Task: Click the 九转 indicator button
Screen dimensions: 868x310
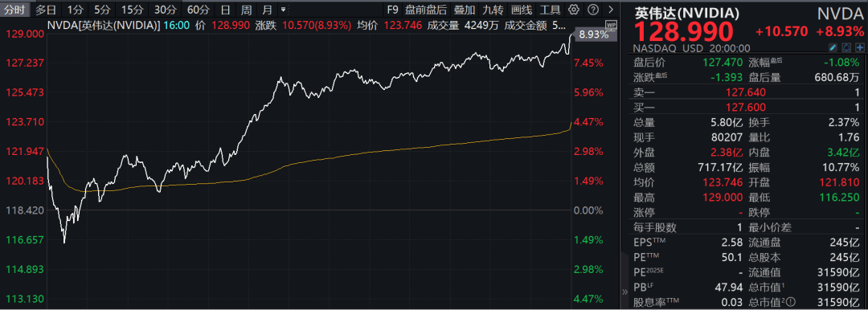Action: pos(493,10)
